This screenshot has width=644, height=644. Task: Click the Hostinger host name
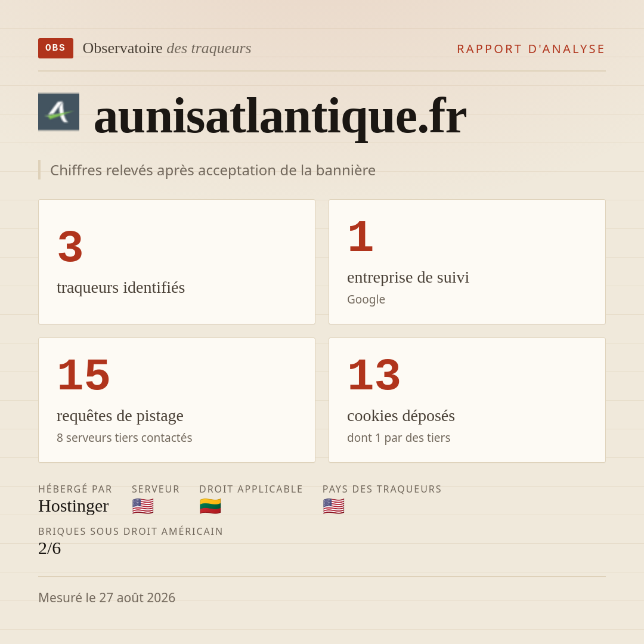pos(73,506)
